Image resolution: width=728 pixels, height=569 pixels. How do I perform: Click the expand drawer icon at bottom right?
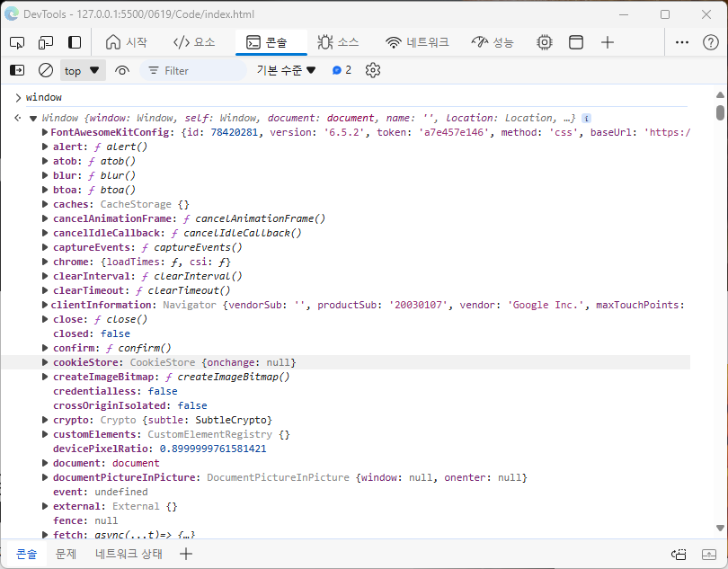[x=709, y=554]
